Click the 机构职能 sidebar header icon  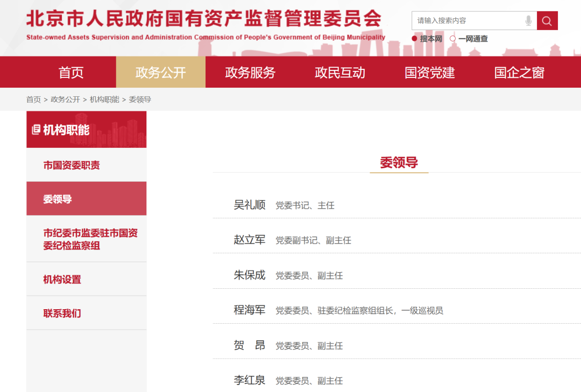tap(36, 130)
